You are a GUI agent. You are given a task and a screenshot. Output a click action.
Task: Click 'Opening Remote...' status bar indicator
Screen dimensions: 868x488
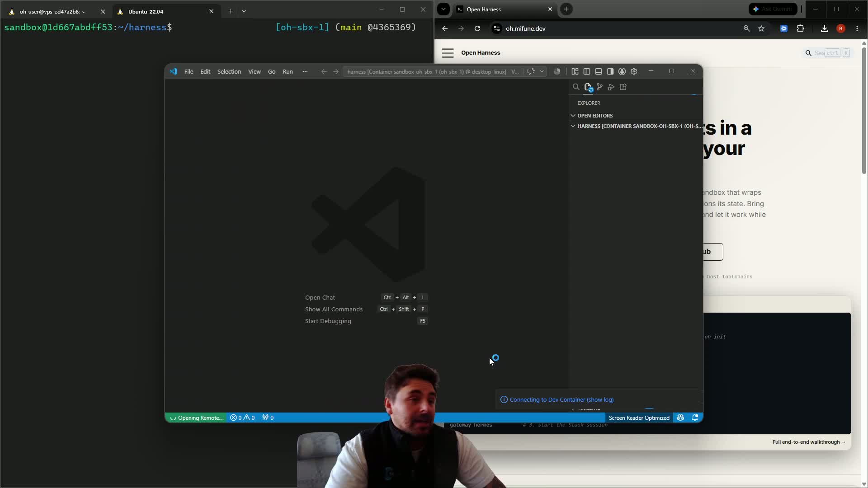point(196,418)
